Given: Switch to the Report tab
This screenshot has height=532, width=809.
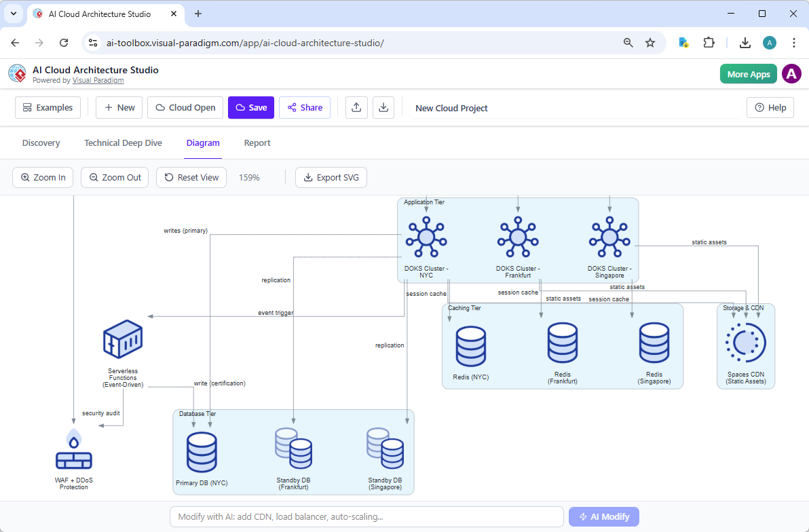Looking at the screenshot, I should pyautogui.click(x=257, y=142).
